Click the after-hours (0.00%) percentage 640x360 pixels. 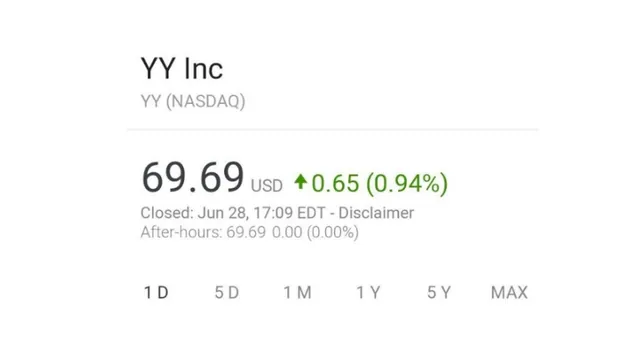click(x=333, y=232)
